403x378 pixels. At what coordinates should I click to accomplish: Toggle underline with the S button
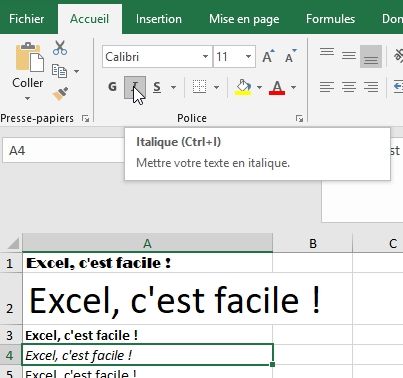[x=157, y=87]
